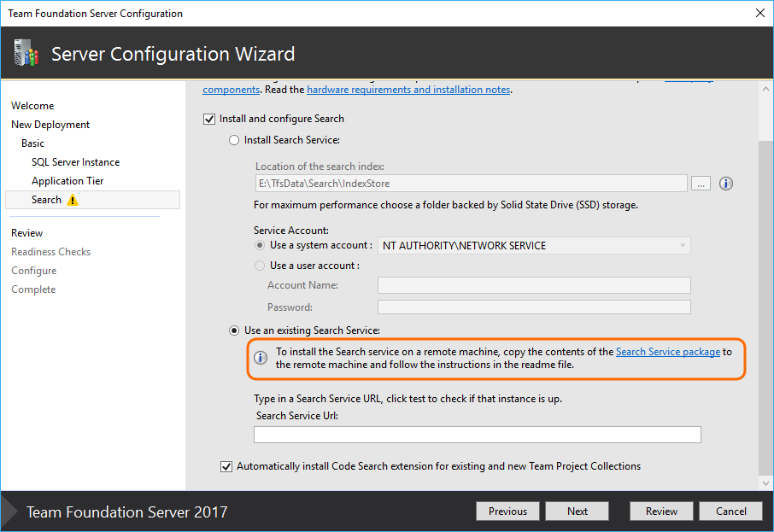Browse for search index folder with ellipsis button
The image size is (774, 532).
tap(701, 184)
